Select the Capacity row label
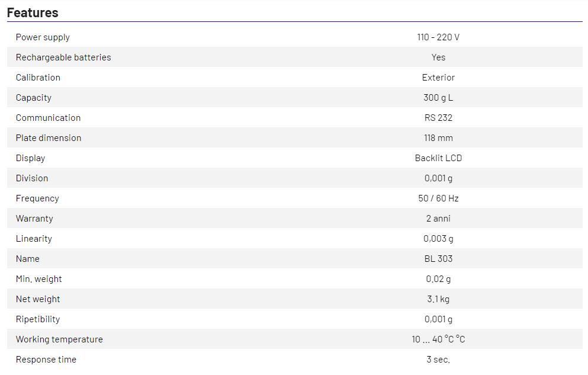The image size is (588, 375). point(34,98)
